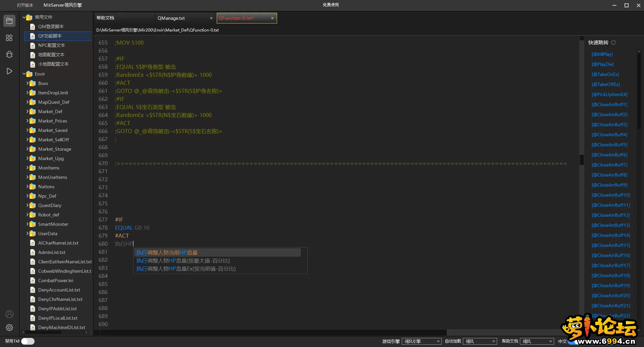Maximize the MirServer window
This screenshot has height=347, width=644.
click(626, 5)
